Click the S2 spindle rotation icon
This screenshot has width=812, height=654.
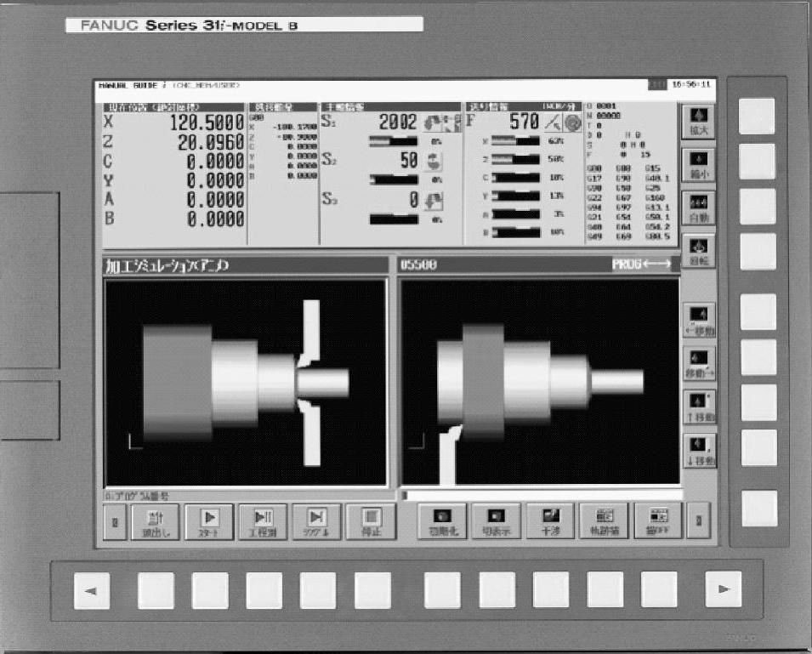pyautogui.click(x=434, y=161)
